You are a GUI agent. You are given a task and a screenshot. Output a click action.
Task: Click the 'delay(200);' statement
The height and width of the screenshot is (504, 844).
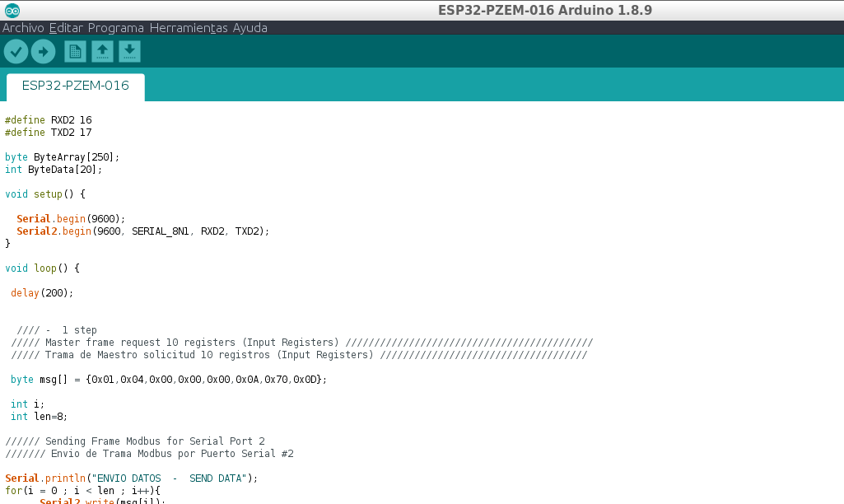(x=42, y=293)
